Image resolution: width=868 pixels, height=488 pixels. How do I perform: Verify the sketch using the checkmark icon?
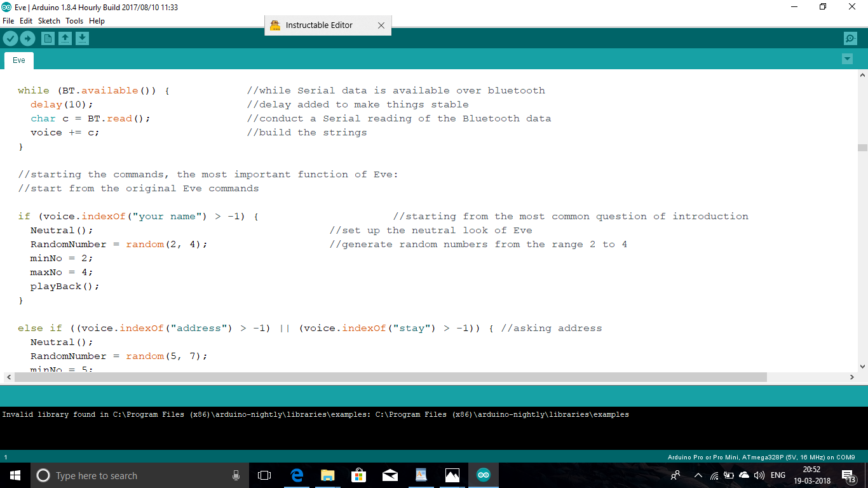click(x=10, y=38)
